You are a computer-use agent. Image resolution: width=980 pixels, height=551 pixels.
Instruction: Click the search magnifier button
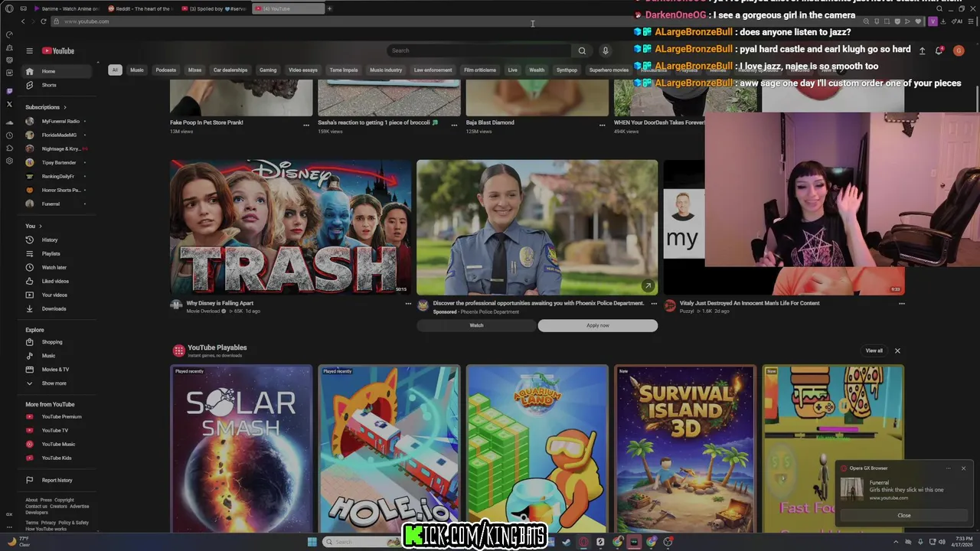pos(582,51)
